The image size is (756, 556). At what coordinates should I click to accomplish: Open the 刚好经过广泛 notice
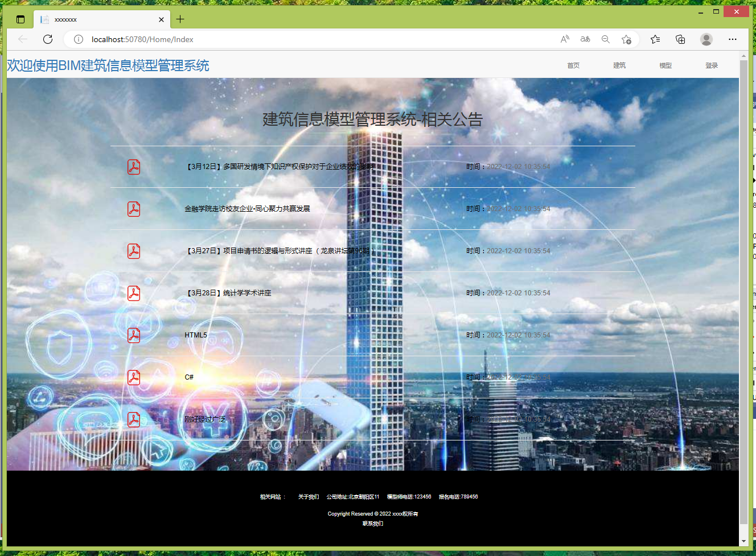(205, 419)
